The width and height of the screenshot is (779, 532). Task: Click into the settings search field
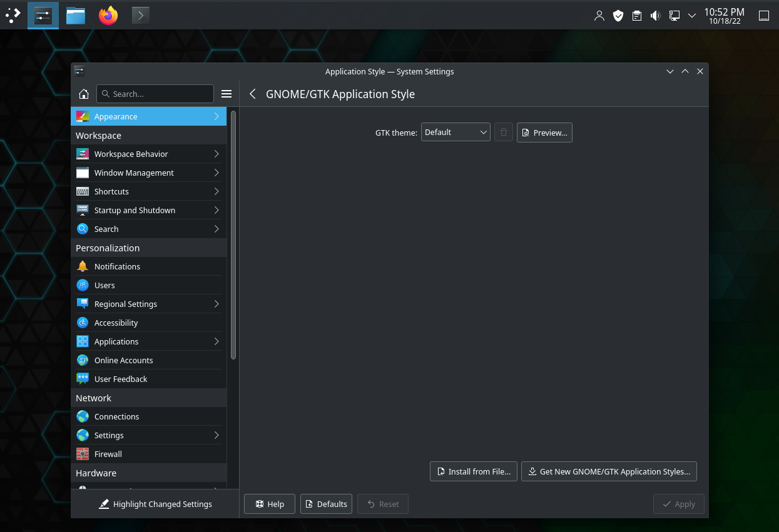pyautogui.click(x=155, y=94)
